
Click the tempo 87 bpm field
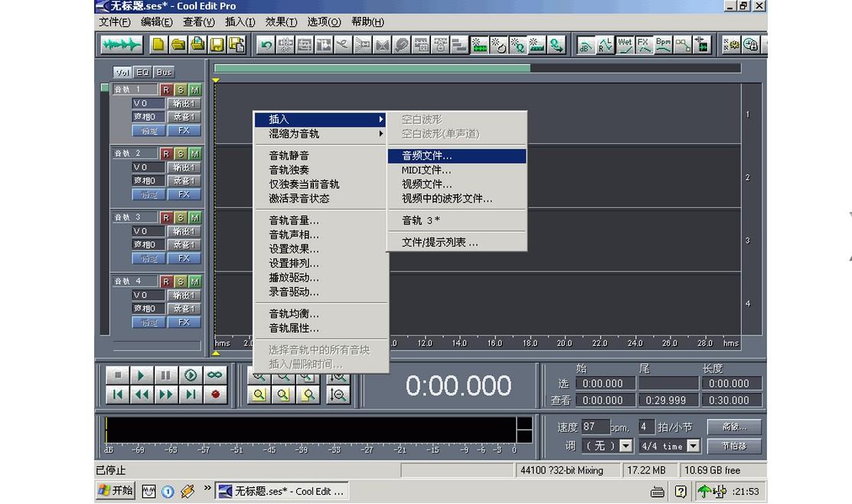pos(596,427)
